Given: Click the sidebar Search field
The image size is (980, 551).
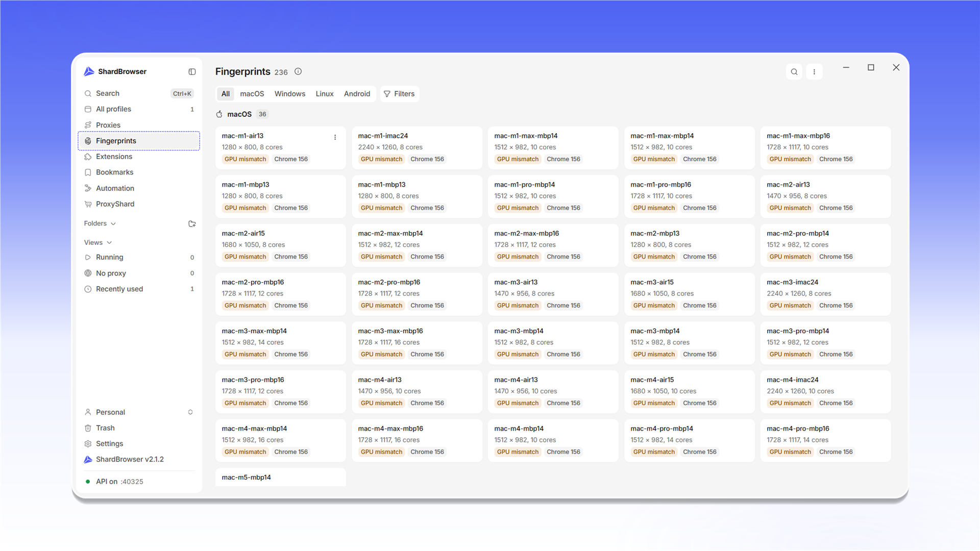Looking at the screenshot, I should [138, 93].
